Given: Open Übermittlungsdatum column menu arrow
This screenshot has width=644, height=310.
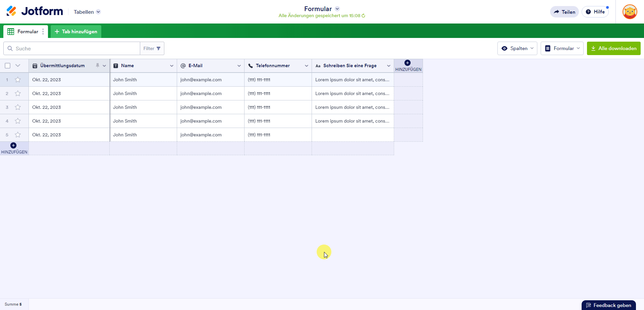Looking at the screenshot, I should point(104,66).
